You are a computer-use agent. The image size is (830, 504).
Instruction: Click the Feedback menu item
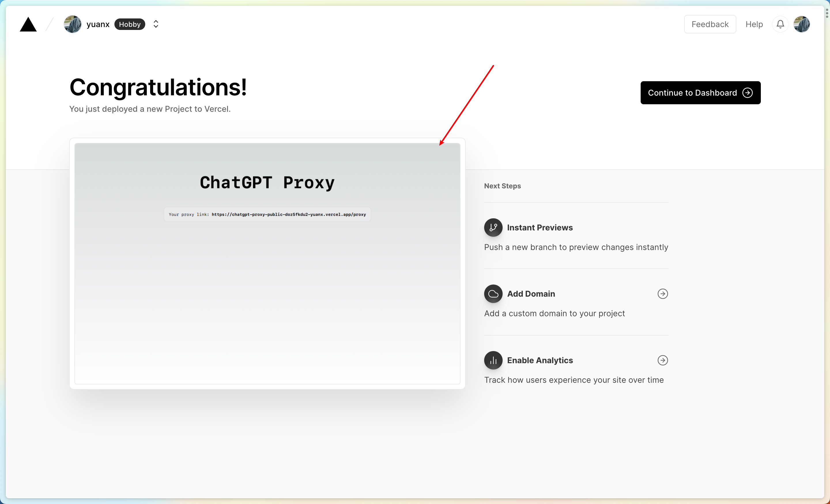(x=710, y=24)
